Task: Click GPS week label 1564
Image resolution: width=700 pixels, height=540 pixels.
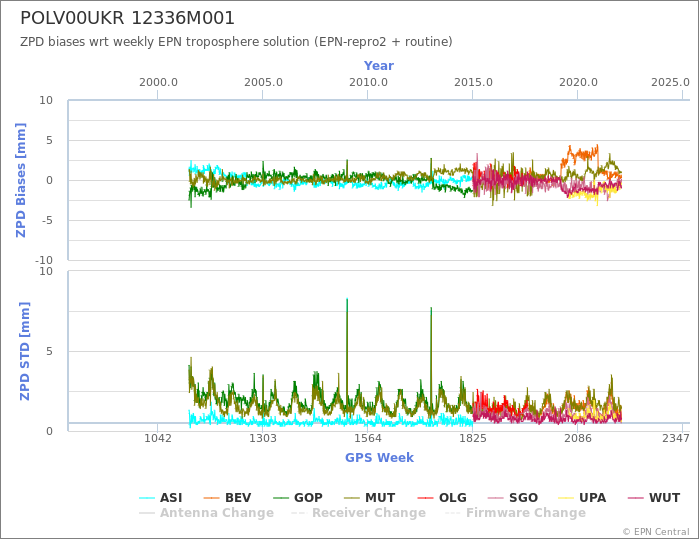Action: (x=368, y=438)
